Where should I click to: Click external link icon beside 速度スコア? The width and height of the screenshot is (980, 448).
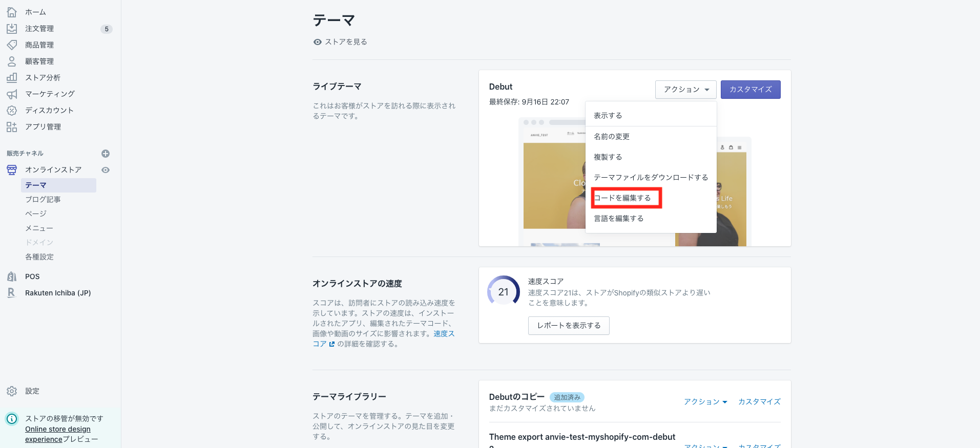point(332,344)
